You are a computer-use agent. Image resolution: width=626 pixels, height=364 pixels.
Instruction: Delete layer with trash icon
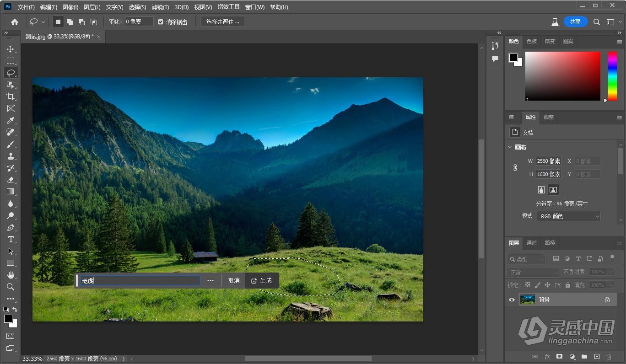(609, 356)
